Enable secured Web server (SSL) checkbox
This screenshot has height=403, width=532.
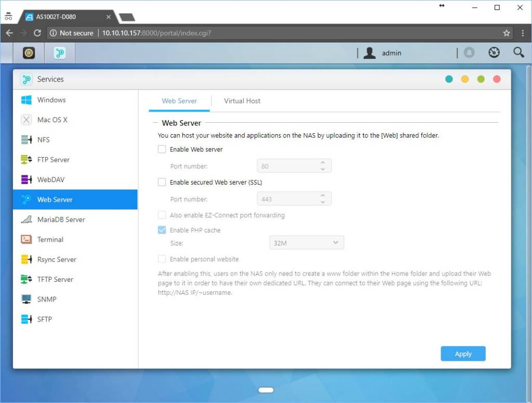coord(162,183)
